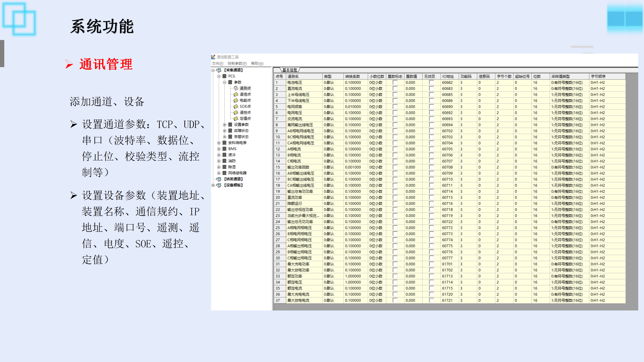
Task: Click the 遥控点 yellow note icon
Action: click(x=236, y=112)
